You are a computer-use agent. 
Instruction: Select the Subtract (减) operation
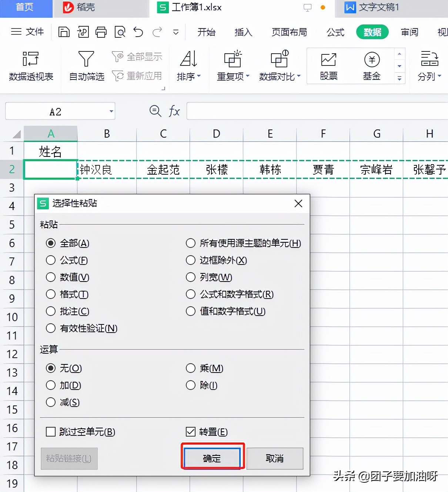pos(51,402)
